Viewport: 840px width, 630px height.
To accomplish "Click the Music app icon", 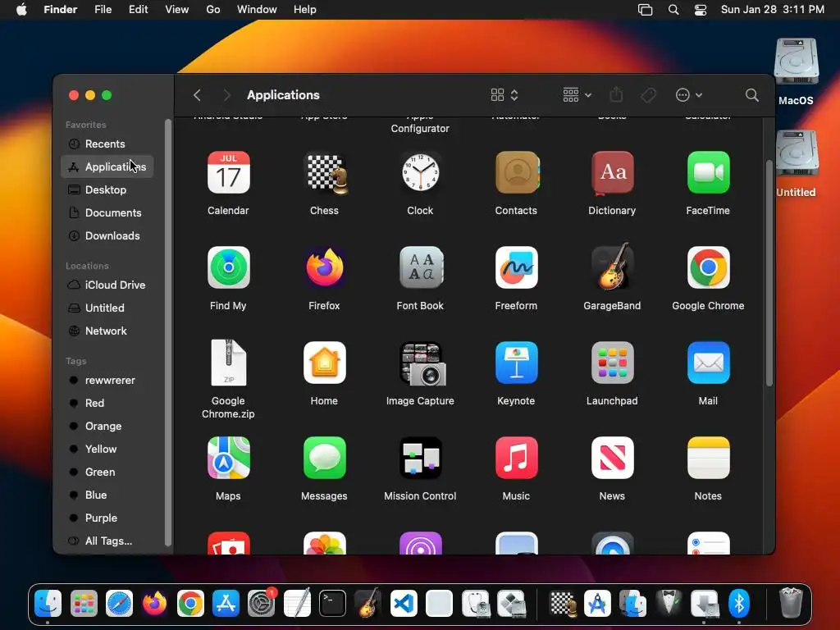I will pyautogui.click(x=517, y=458).
